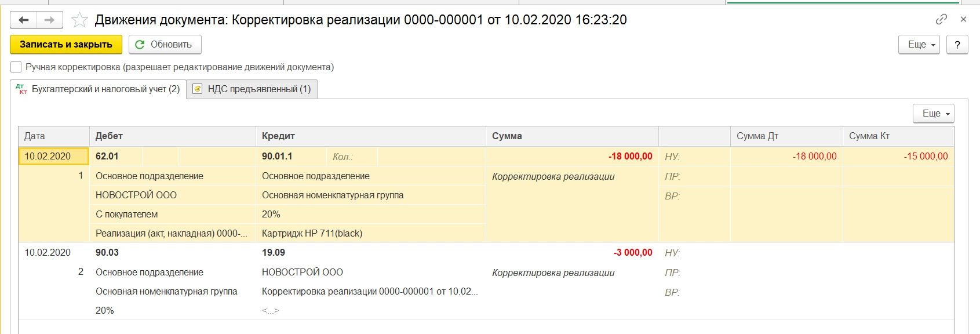Click the refresh icon on Обновить

tap(140, 45)
